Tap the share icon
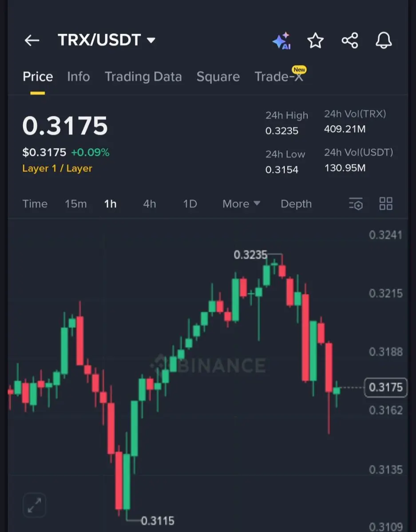 point(350,41)
